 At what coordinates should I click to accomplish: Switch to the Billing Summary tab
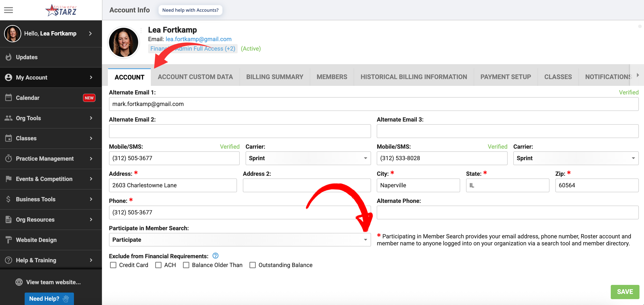(x=275, y=77)
